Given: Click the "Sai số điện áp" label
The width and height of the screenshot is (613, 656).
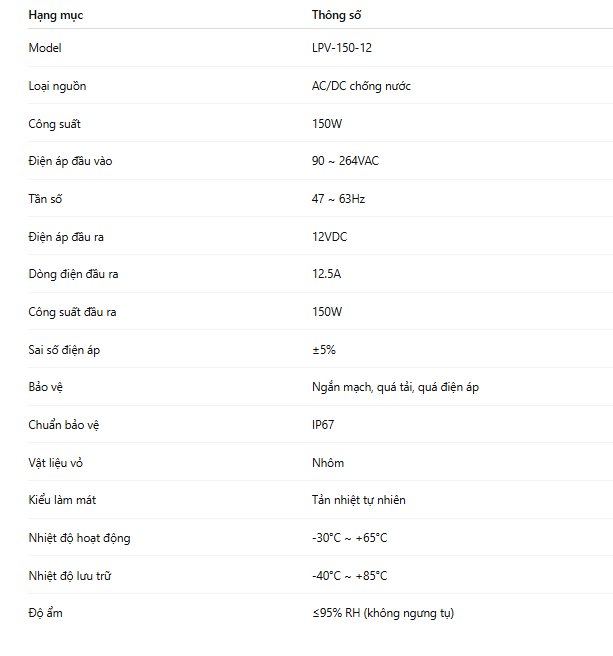Looking at the screenshot, I should click(64, 350).
